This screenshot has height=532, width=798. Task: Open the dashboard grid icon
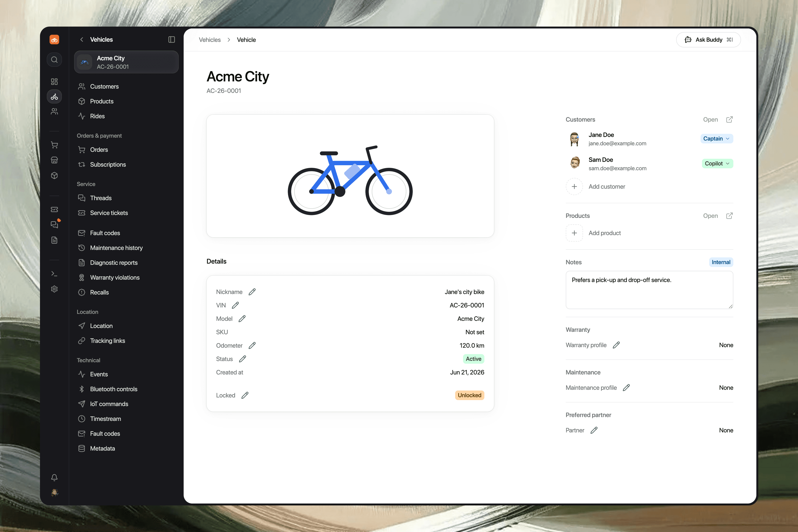pyautogui.click(x=54, y=81)
